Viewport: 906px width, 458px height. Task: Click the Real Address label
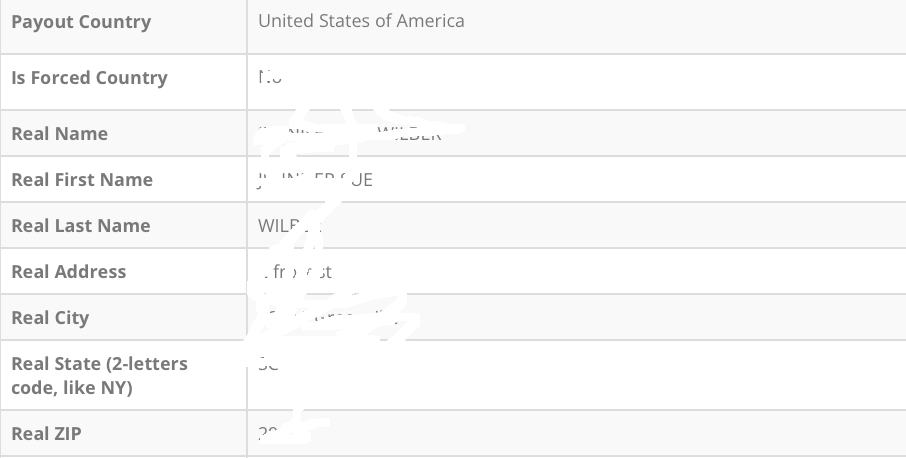(x=68, y=272)
